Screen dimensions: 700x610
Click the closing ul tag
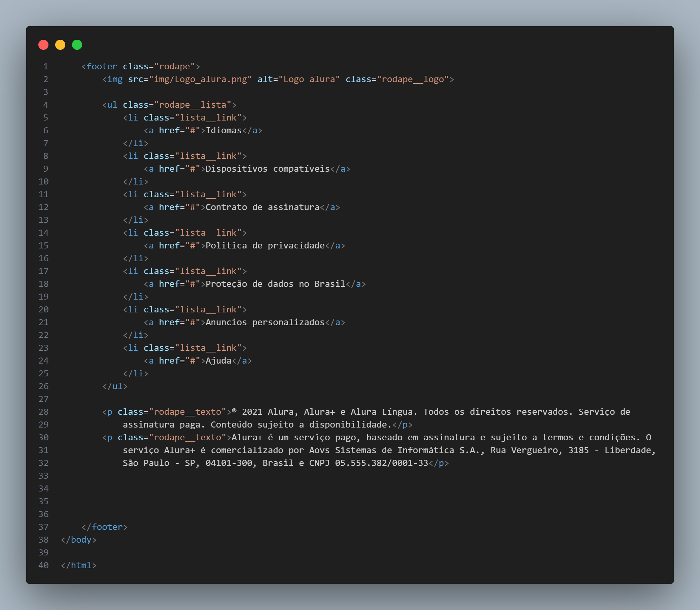[115, 386]
